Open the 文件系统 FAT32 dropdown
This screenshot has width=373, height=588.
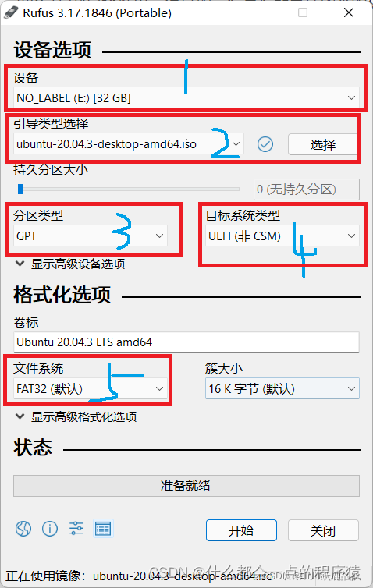[91, 388]
